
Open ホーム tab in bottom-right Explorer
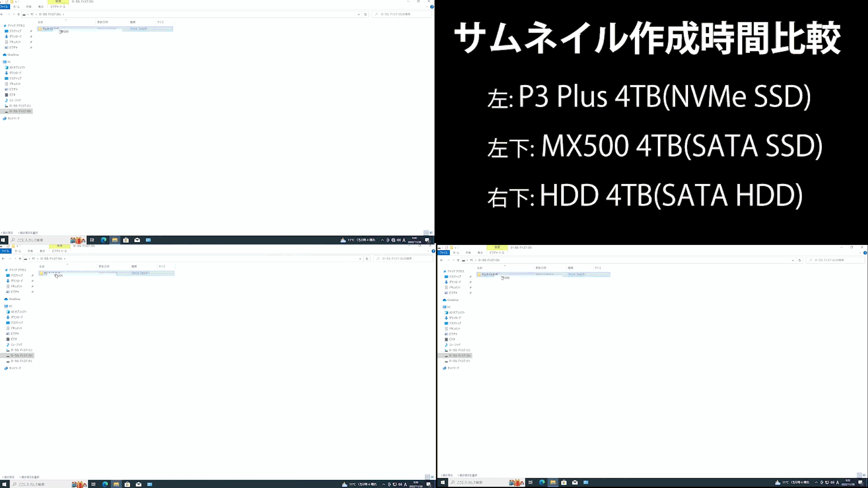456,253
